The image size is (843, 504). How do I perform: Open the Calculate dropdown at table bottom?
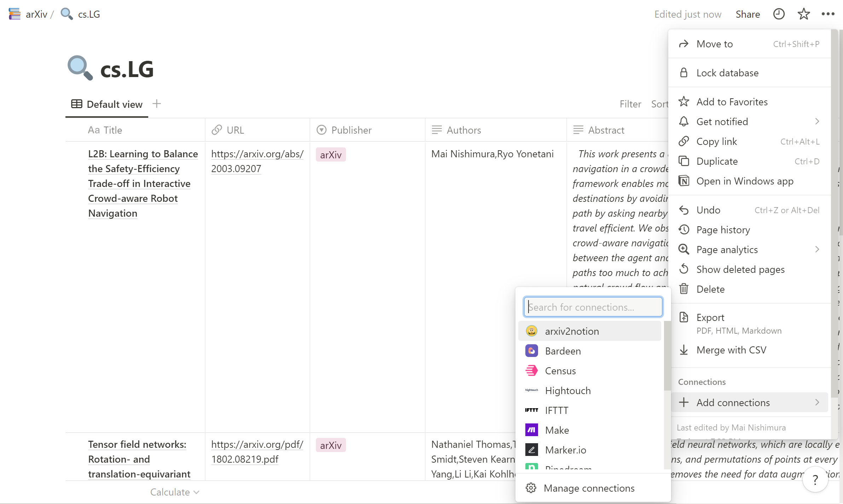[x=175, y=492]
